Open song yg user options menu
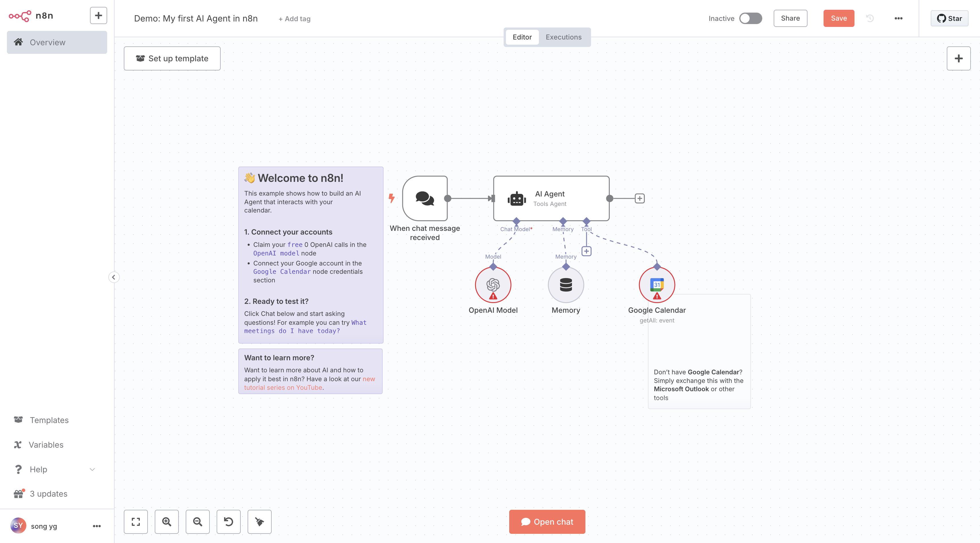This screenshot has height=543, width=980. point(97,526)
